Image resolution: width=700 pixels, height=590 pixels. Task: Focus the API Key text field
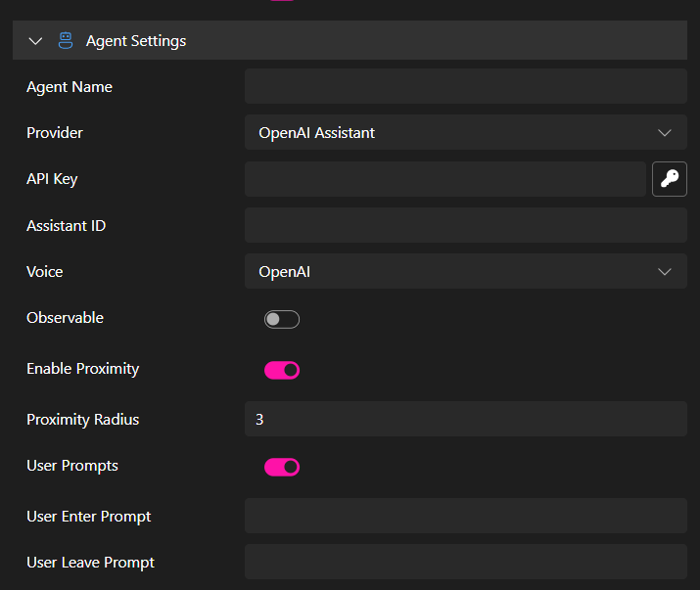tap(444, 179)
